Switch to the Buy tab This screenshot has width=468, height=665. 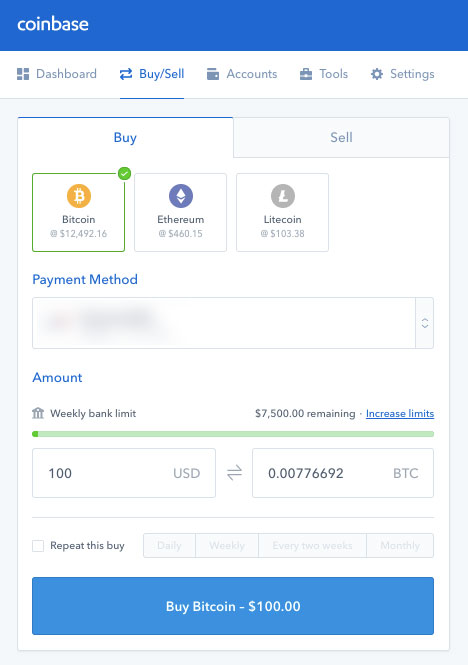click(x=125, y=137)
